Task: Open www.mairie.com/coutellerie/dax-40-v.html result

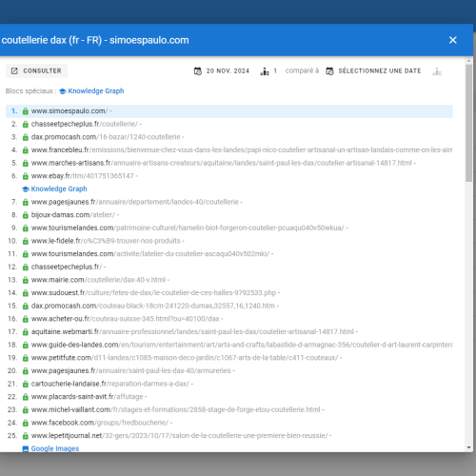Action: [98, 280]
